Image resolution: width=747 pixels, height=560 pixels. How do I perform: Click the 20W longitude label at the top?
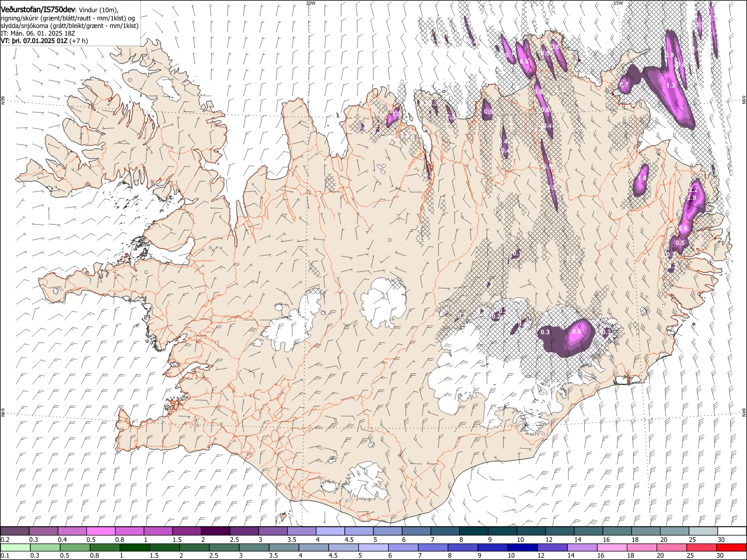pyautogui.click(x=310, y=3)
